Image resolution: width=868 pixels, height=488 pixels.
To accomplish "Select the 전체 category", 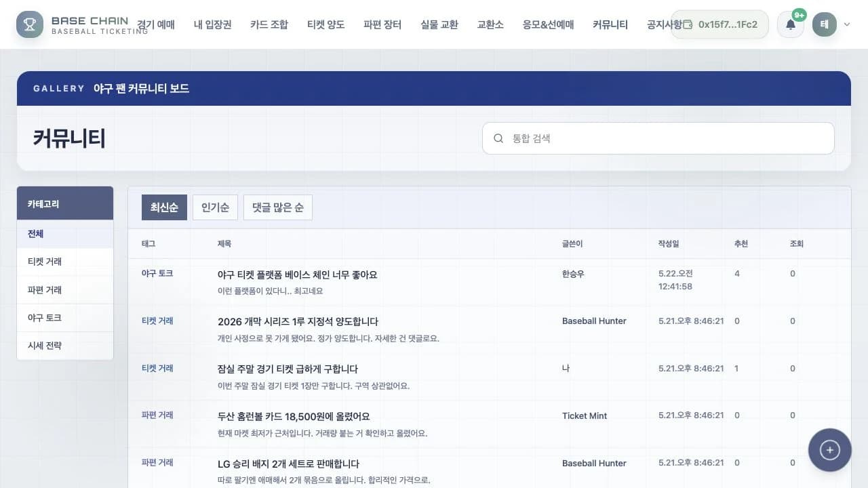I will [x=65, y=234].
